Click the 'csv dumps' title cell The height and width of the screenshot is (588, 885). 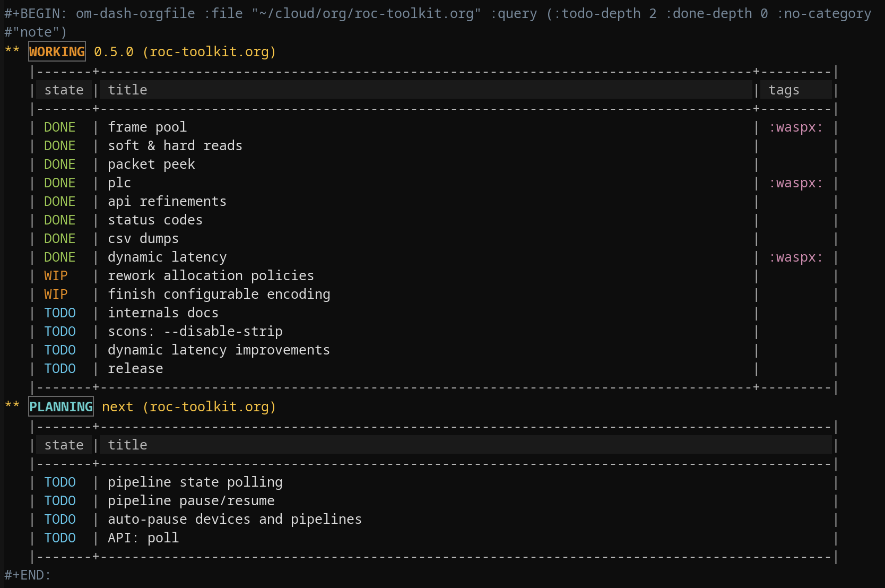(x=143, y=238)
